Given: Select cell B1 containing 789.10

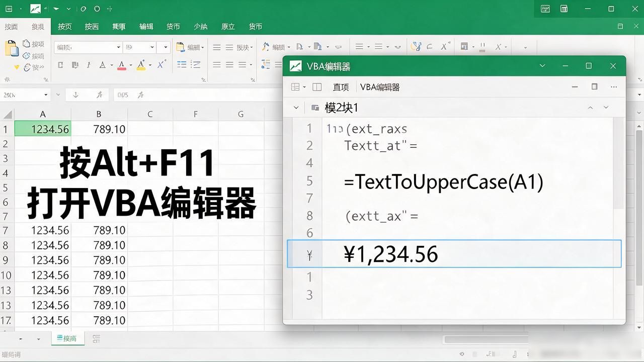Looking at the screenshot, I should coord(99,129).
